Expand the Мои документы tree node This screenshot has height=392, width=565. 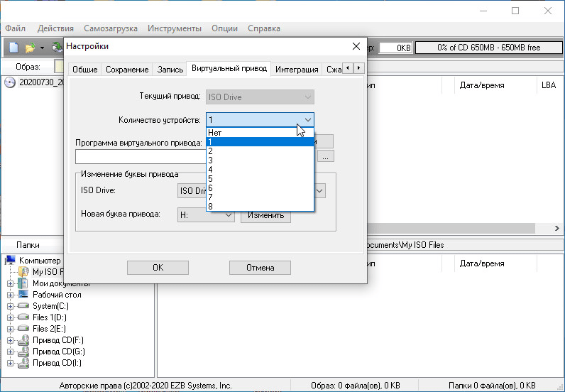coord(10,283)
